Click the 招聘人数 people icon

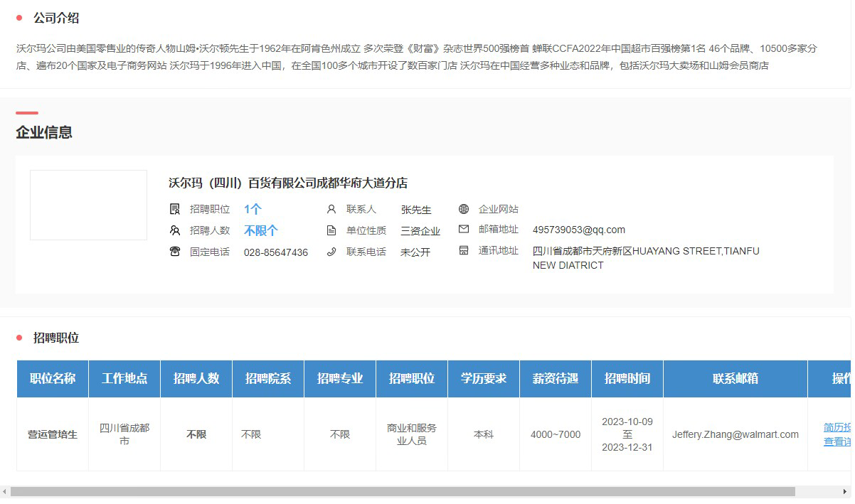click(x=175, y=230)
